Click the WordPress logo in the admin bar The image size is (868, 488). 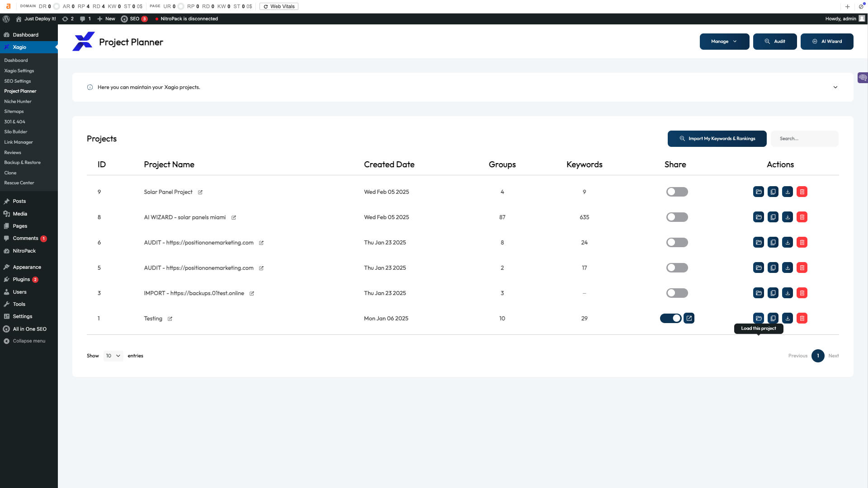(6, 19)
